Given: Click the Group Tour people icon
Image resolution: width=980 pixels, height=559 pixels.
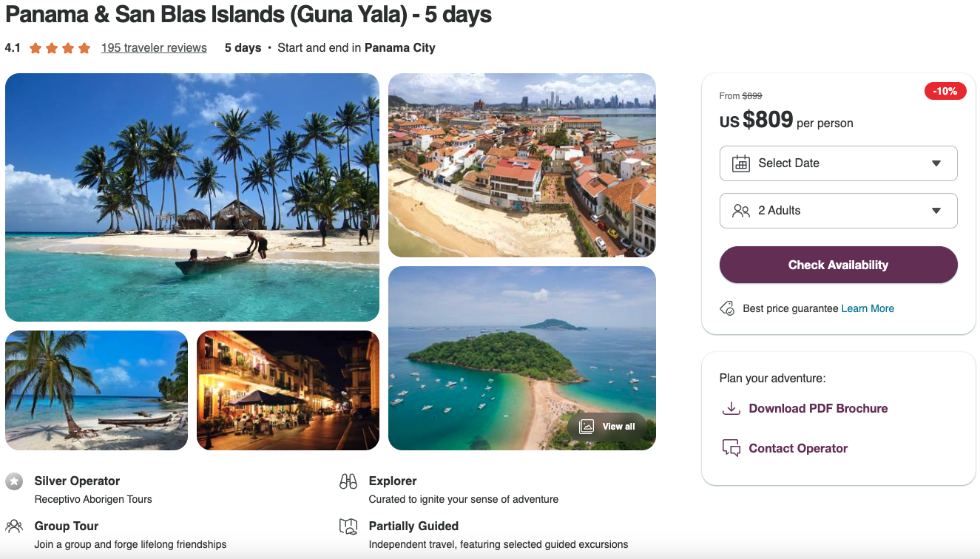Looking at the screenshot, I should [14, 526].
